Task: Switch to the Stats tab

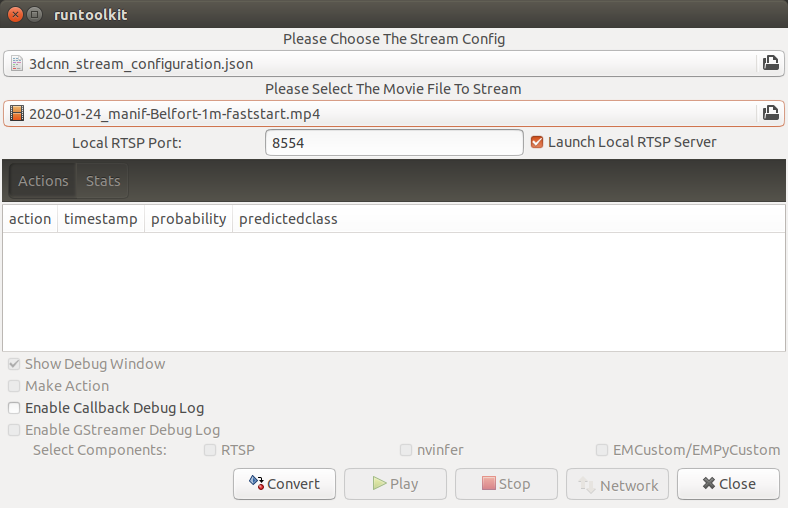Action: 103,181
